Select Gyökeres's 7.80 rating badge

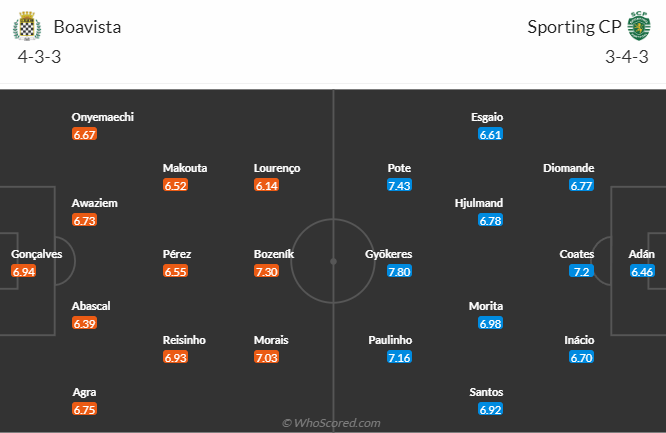399,271
